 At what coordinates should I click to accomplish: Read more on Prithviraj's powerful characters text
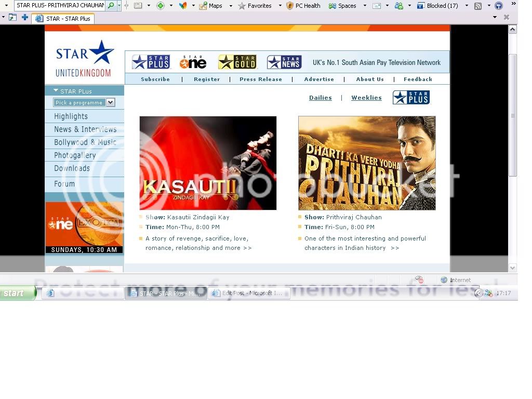point(365,243)
